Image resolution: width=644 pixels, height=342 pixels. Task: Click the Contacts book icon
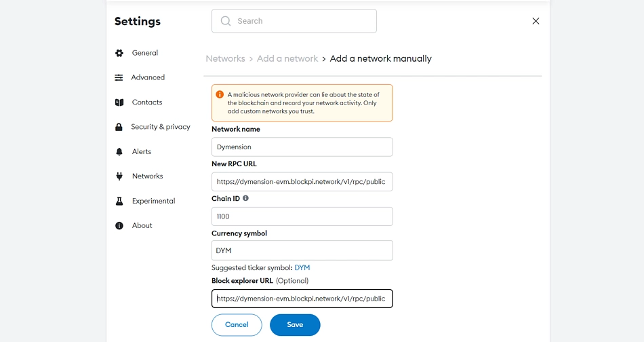tap(119, 102)
